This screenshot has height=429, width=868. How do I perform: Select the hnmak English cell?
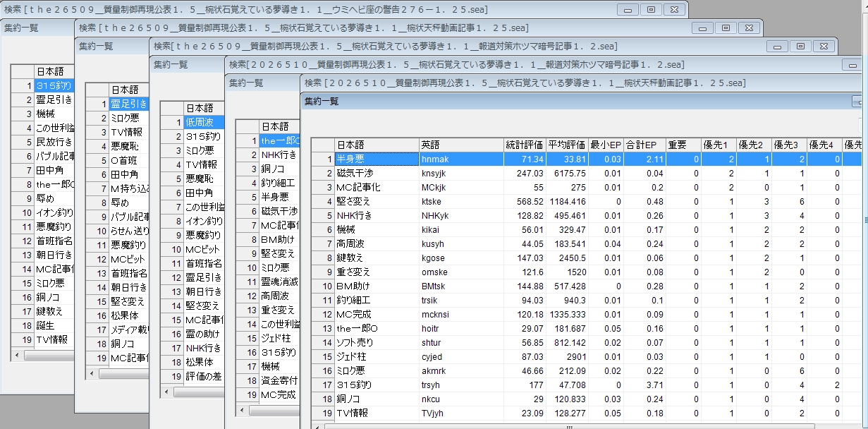click(x=461, y=159)
